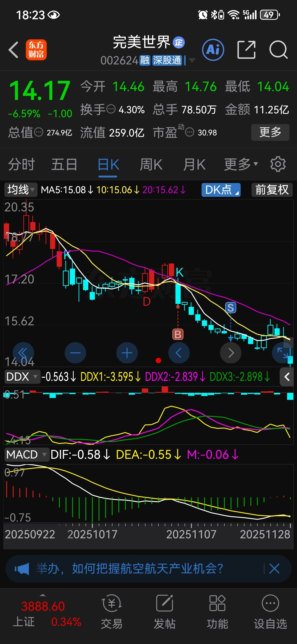Tap date label 20251107
297x644 pixels.
[191, 534]
